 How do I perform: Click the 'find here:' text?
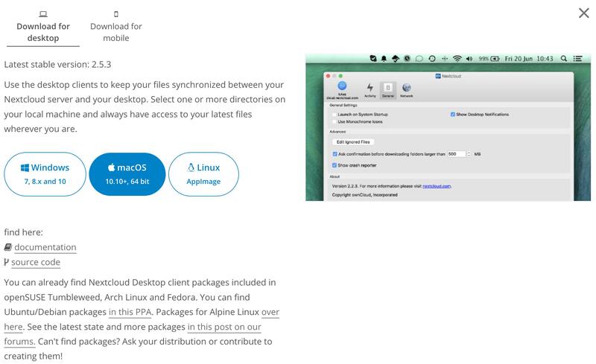tap(24, 232)
